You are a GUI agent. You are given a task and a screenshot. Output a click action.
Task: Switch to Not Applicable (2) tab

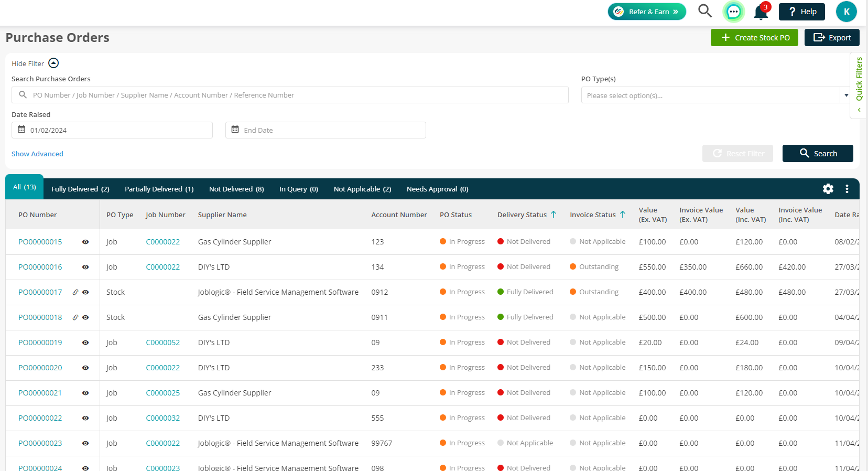coord(362,189)
